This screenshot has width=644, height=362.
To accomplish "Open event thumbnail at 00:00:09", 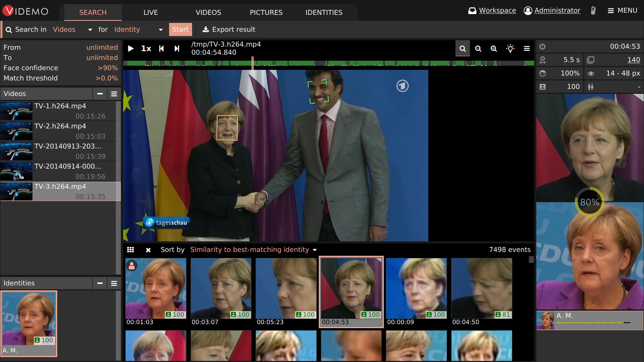I will coord(416,292).
